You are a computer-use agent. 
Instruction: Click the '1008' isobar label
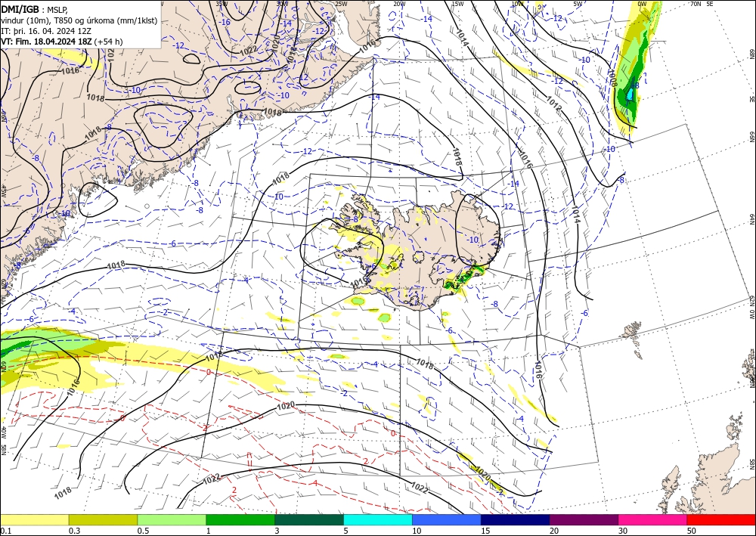coord(613,78)
